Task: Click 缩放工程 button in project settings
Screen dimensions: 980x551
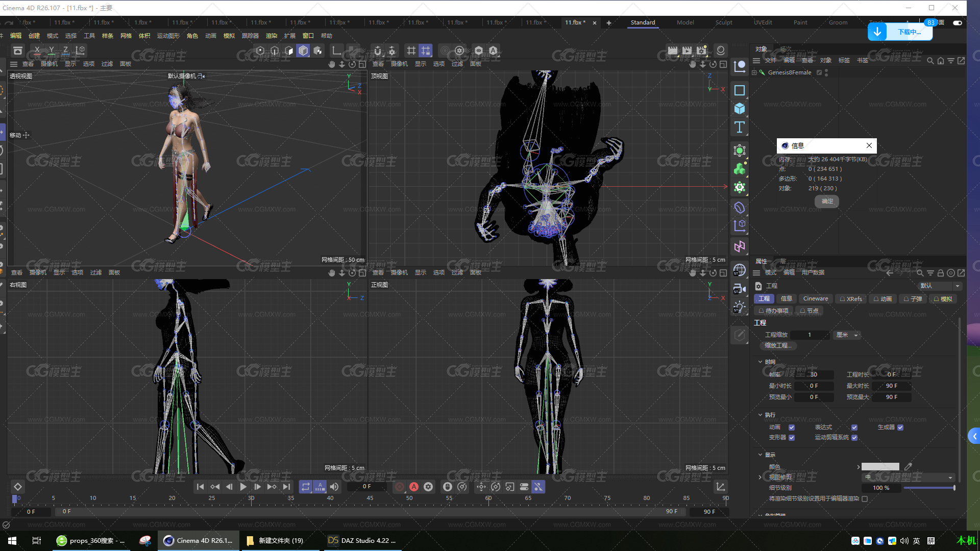Action: click(777, 345)
